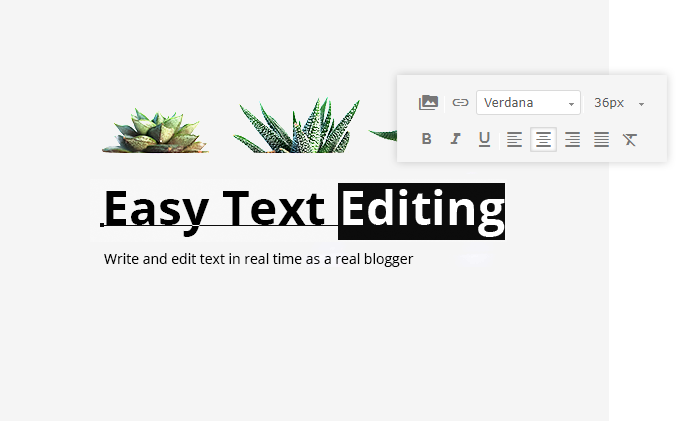The height and width of the screenshot is (422, 677).
Task: Align text right
Action: point(573,139)
